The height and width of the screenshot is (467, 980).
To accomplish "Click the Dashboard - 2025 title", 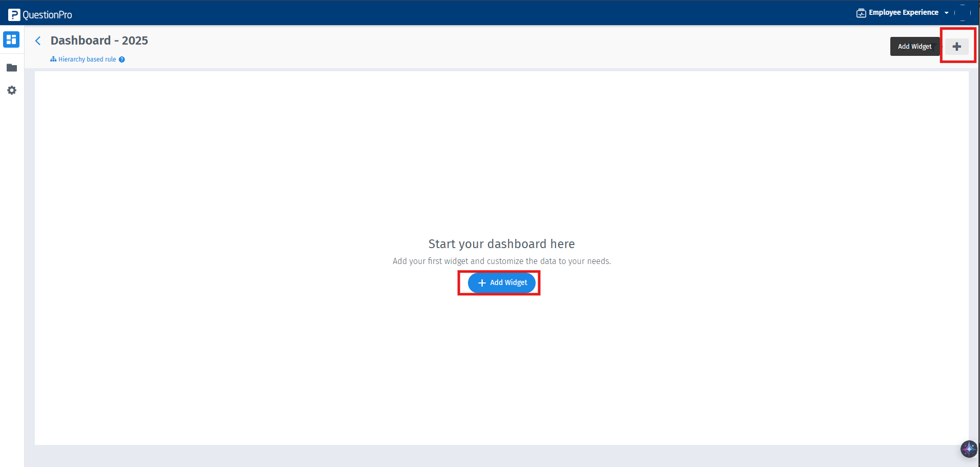I will pos(99,40).
